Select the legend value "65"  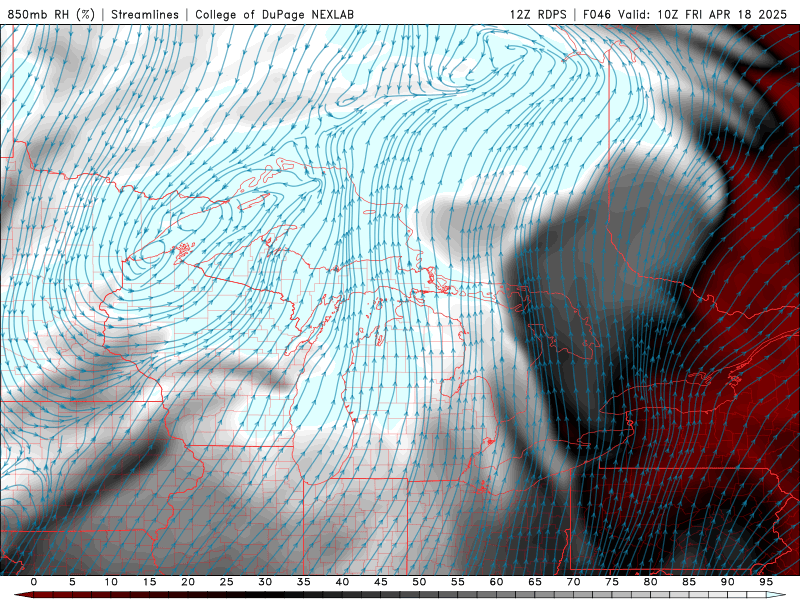click(535, 582)
